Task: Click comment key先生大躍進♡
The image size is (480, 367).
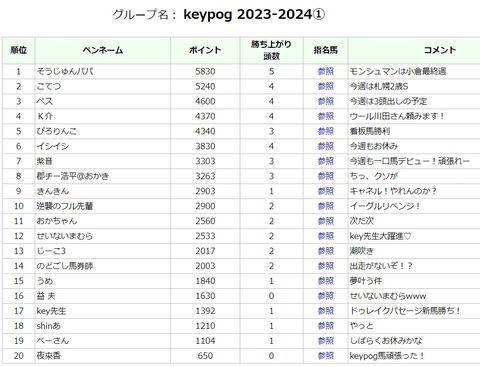Action: 381,236
